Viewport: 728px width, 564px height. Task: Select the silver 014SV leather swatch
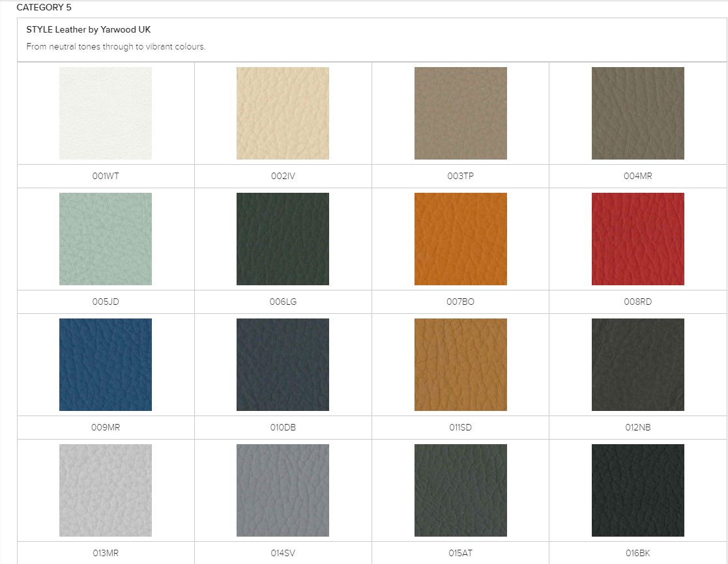point(283,490)
